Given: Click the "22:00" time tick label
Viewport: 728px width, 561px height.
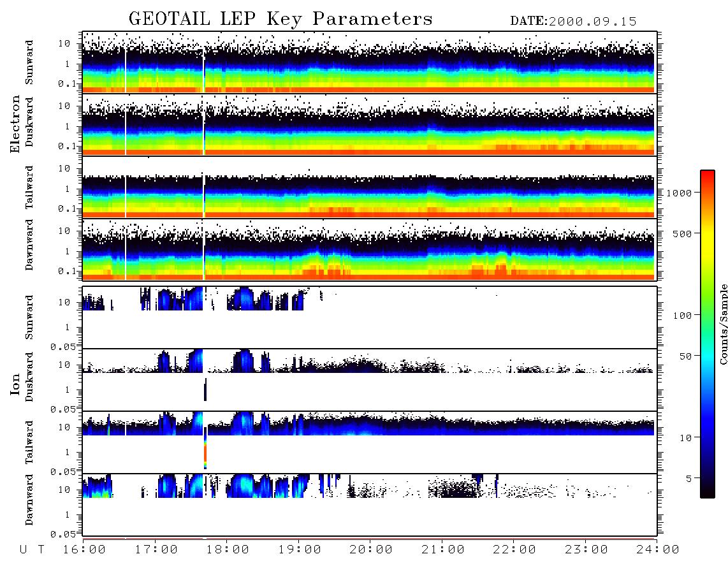Looking at the screenshot, I should (514, 550).
